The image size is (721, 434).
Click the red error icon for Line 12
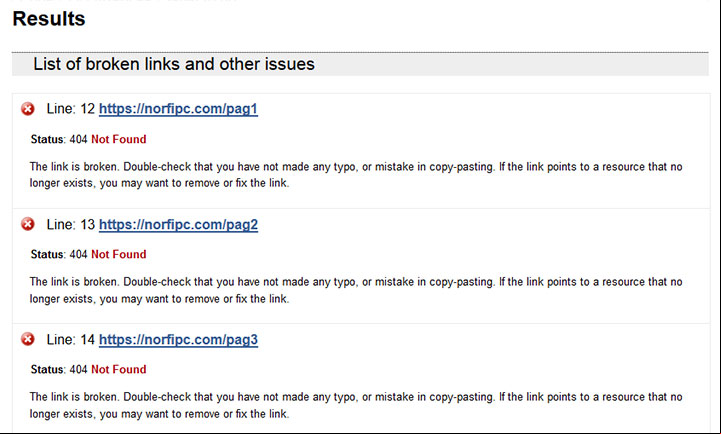(x=28, y=109)
